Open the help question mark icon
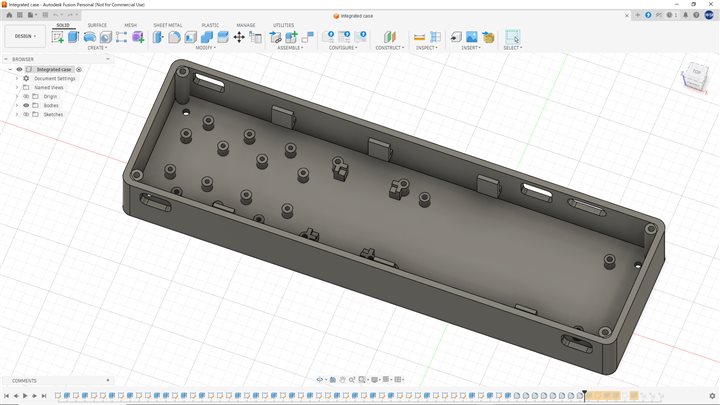 pyautogui.click(x=697, y=15)
